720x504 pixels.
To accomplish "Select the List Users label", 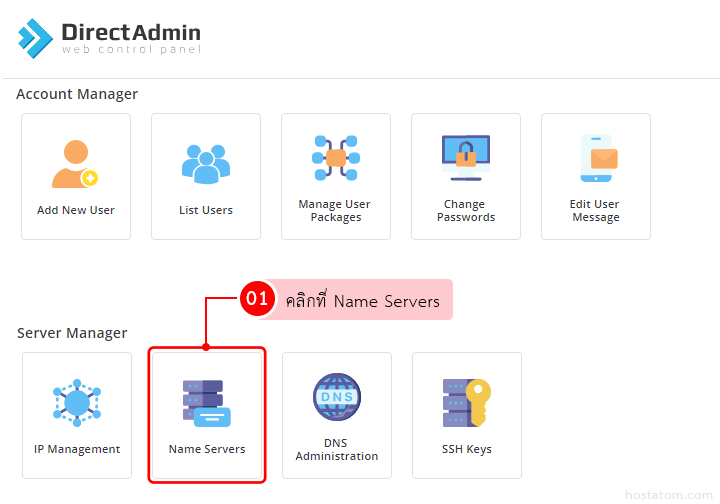I will click(206, 210).
